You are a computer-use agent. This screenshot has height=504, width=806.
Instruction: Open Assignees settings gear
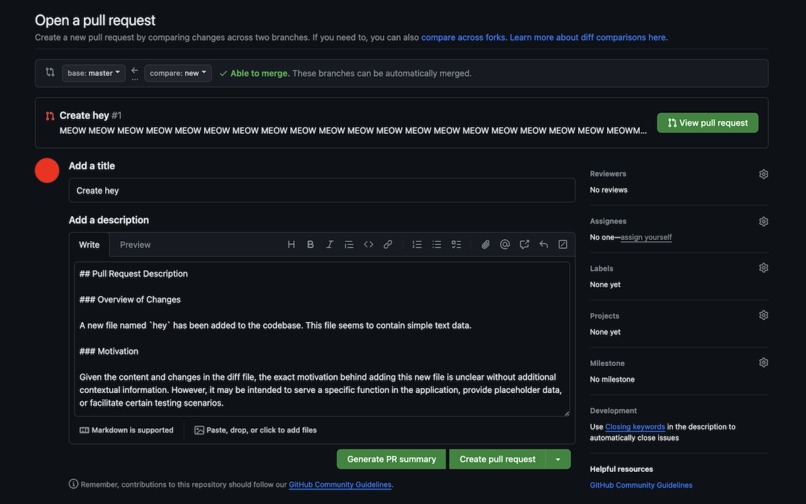coord(763,222)
